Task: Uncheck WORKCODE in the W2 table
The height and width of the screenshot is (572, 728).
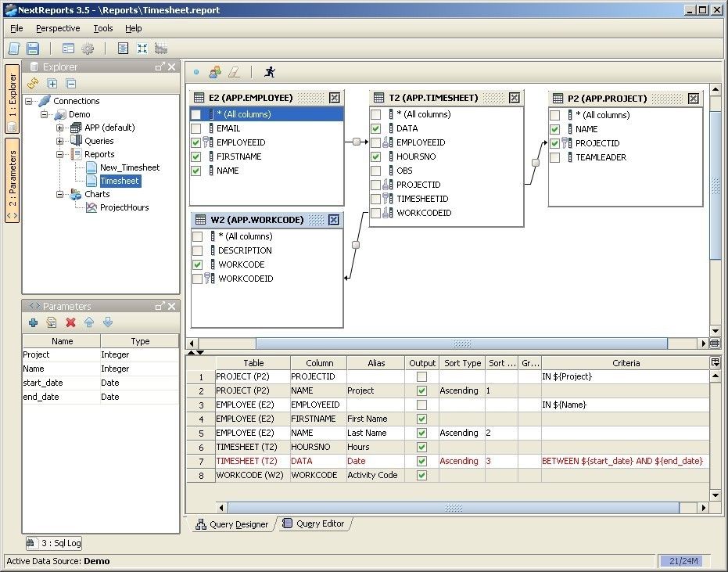Action: [x=197, y=264]
